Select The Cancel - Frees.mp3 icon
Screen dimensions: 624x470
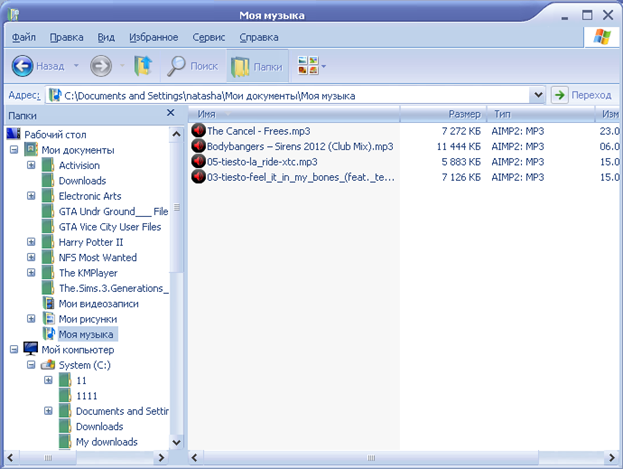pyautogui.click(x=198, y=131)
